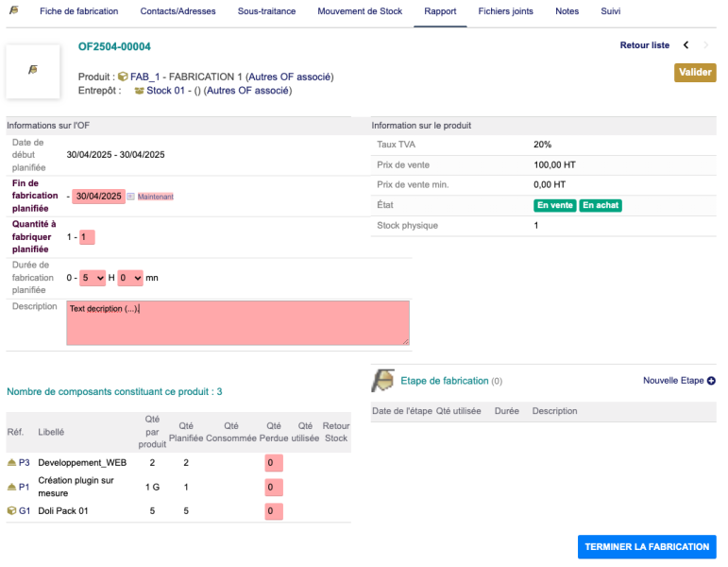The image size is (728, 567).
Task: Open the Fichiers joints tab
Action: coord(505,11)
